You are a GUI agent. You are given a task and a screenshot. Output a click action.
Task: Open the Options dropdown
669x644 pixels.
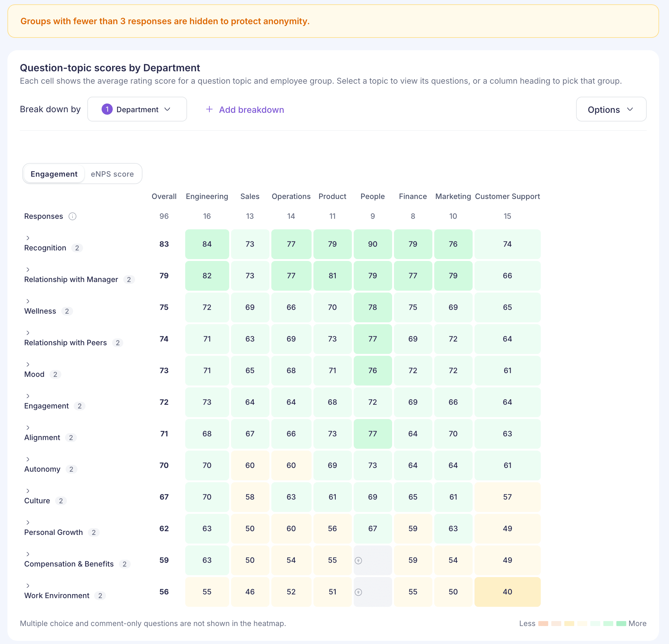611,109
